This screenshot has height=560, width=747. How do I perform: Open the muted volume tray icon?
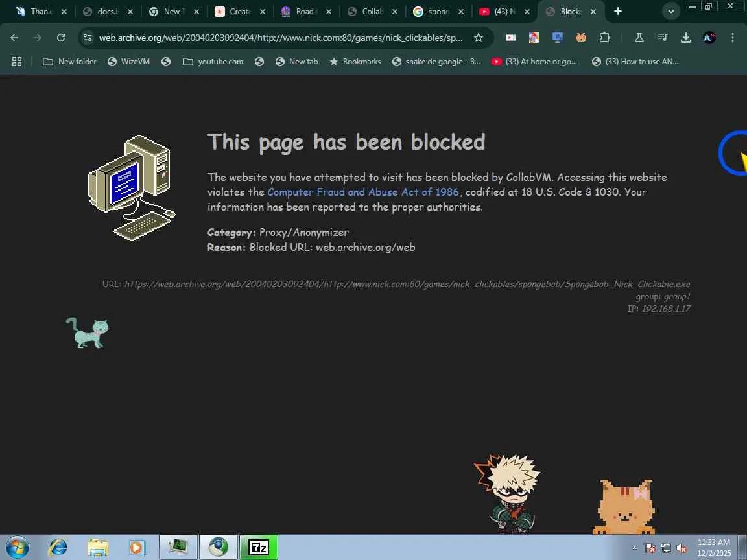pos(682,548)
